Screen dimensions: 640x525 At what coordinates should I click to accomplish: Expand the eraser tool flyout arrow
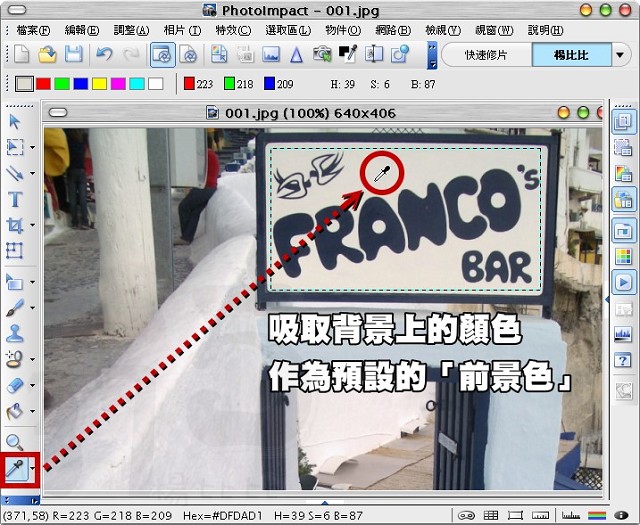point(33,385)
